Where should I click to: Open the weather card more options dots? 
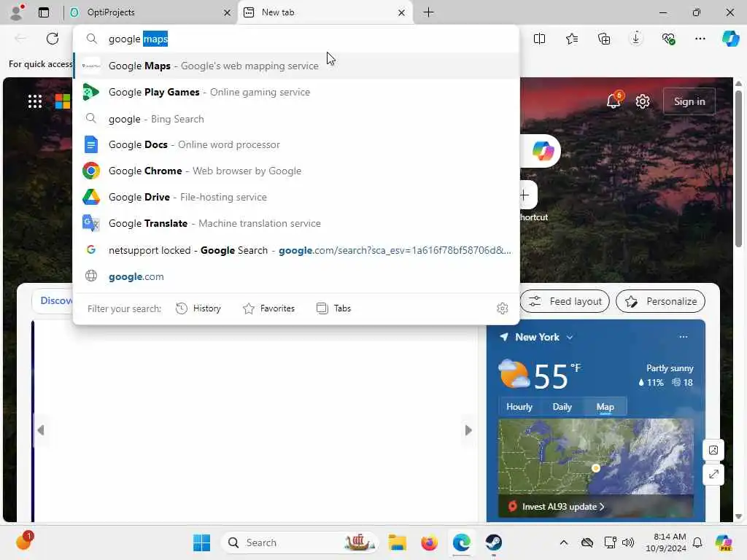(683, 337)
